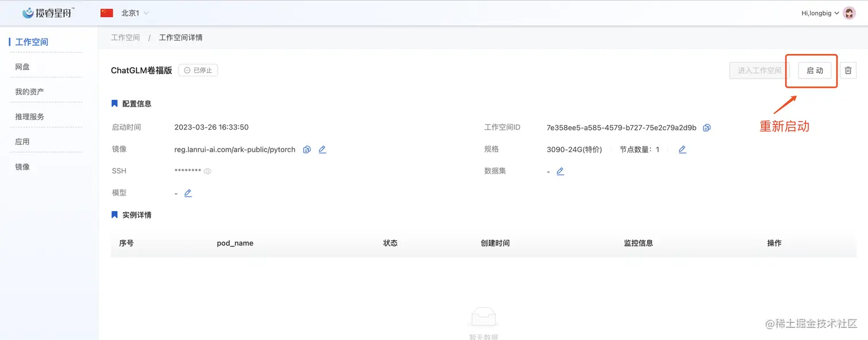The width and height of the screenshot is (868, 340).
Task: Click the 揽睿星舟 logo
Action: point(48,13)
